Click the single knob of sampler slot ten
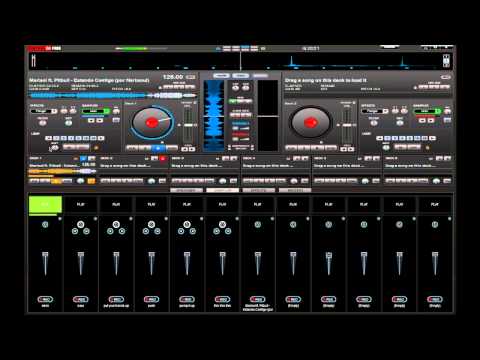The width and height of the screenshot is (480, 360). 364,225
